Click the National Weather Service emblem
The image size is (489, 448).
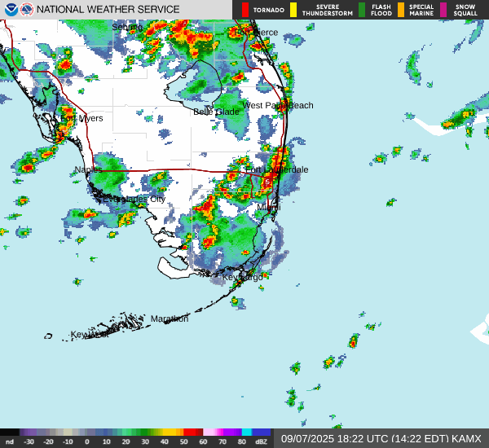[x=27, y=10]
